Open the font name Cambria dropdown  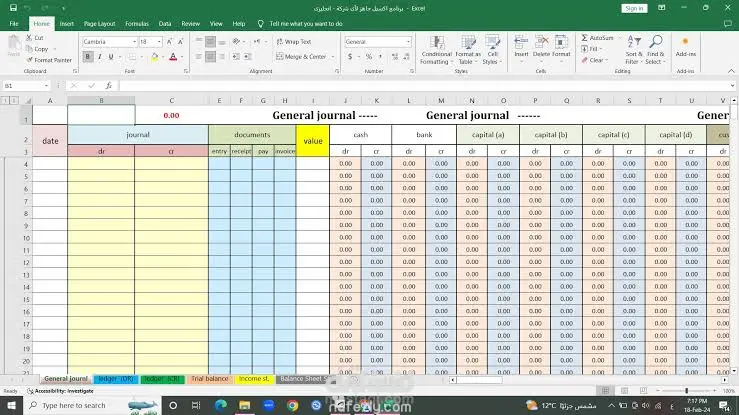point(134,42)
